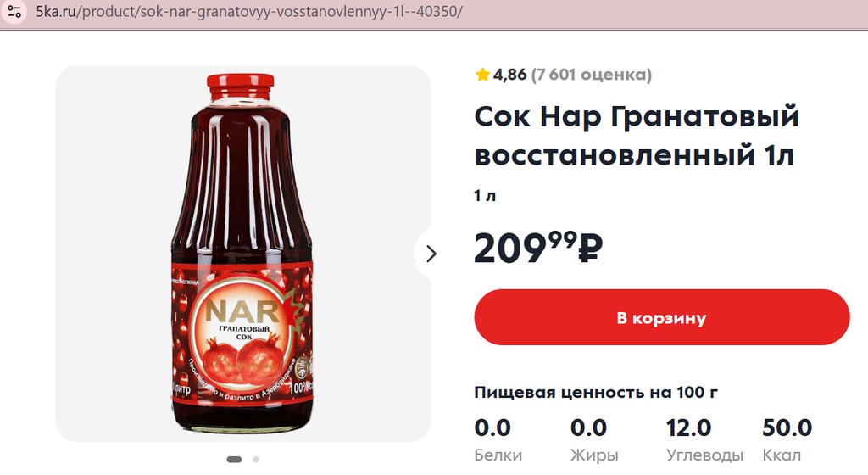Click the Пищевая ценность на 100 г heading
868x475 pixels.
point(596,393)
